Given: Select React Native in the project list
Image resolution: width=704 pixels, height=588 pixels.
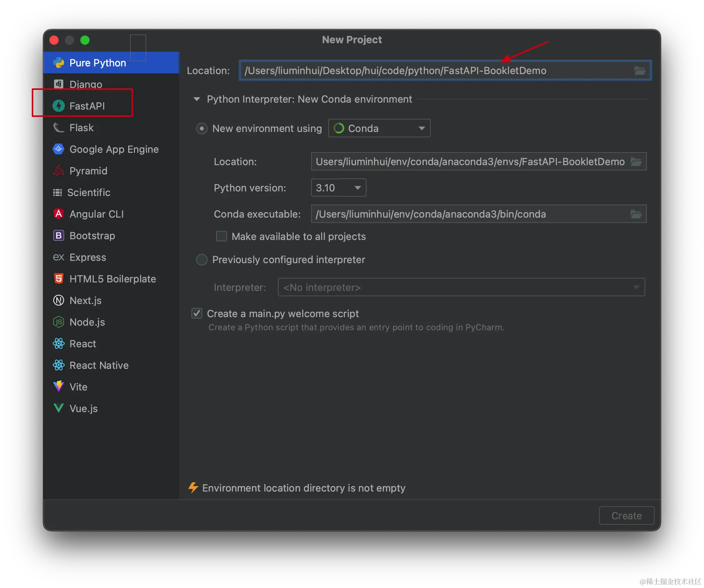Looking at the screenshot, I should pyautogui.click(x=112, y=365).
